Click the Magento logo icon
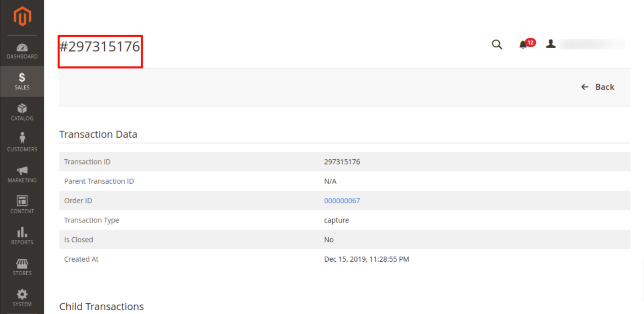The image size is (644, 314). pyautogui.click(x=22, y=16)
